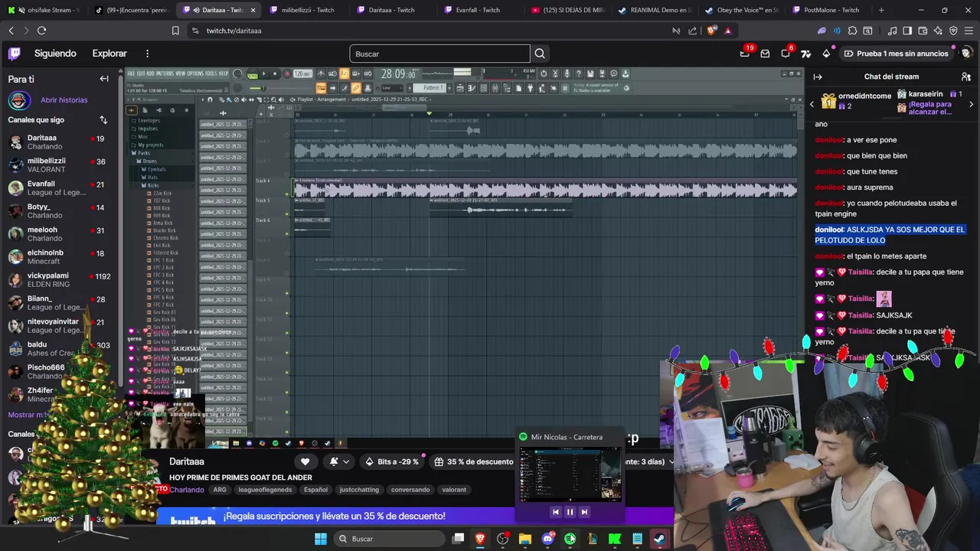Image resolution: width=980 pixels, height=551 pixels.
Task: Click the heart follow icon under the stream
Action: [305, 461]
